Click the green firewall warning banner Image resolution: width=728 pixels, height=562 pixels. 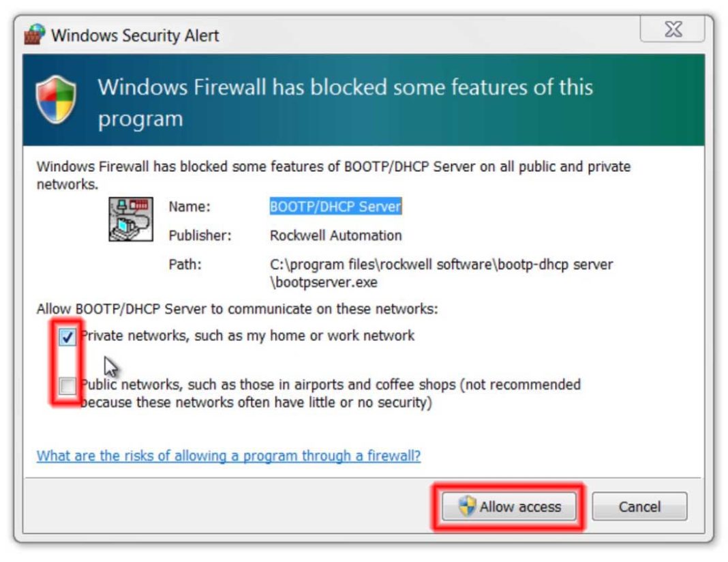coord(364,98)
